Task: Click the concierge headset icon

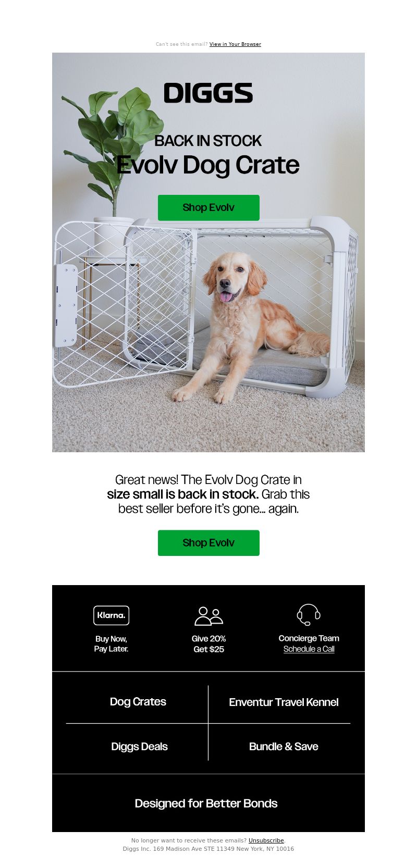Action: [309, 615]
